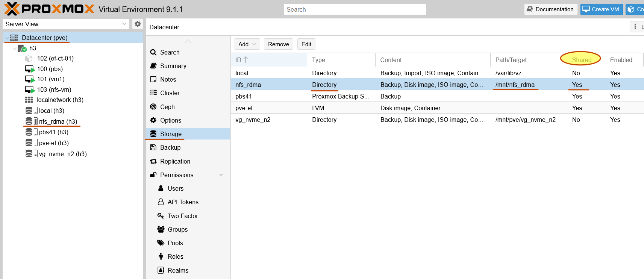Click the Permissions unlock icon

[153, 175]
